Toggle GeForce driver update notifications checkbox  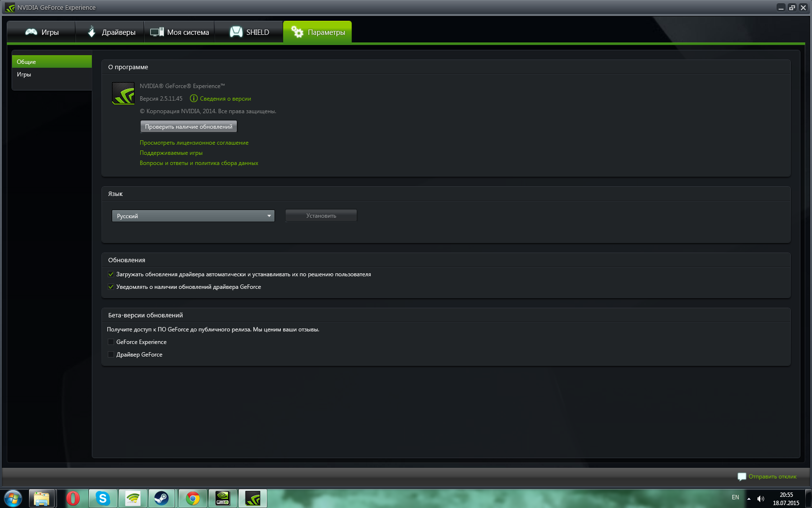click(x=111, y=287)
